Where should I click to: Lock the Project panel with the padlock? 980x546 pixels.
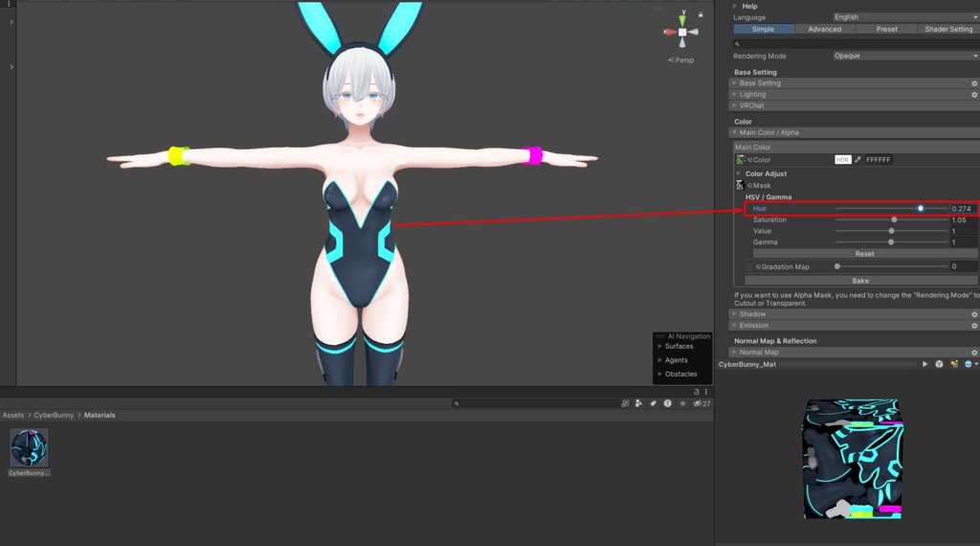pos(697,392)
